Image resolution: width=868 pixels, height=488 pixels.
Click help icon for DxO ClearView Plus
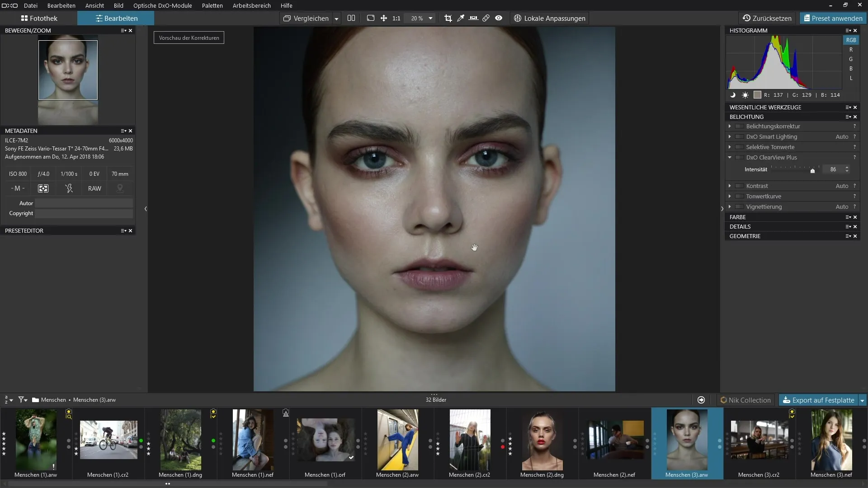point(854,157)
